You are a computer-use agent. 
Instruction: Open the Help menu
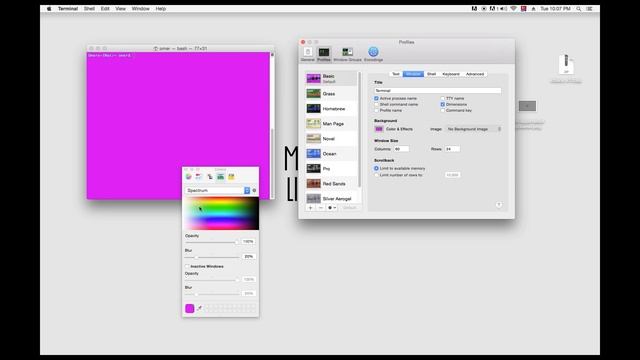(x=160, y=9)
